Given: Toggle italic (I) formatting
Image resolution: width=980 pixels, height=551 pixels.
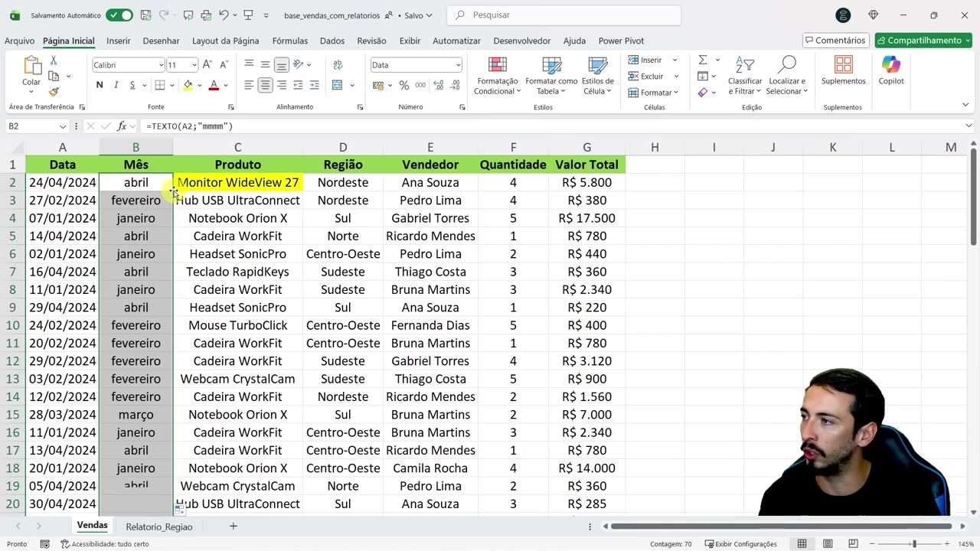Looking at the screenshot, I should coord(116,85).
